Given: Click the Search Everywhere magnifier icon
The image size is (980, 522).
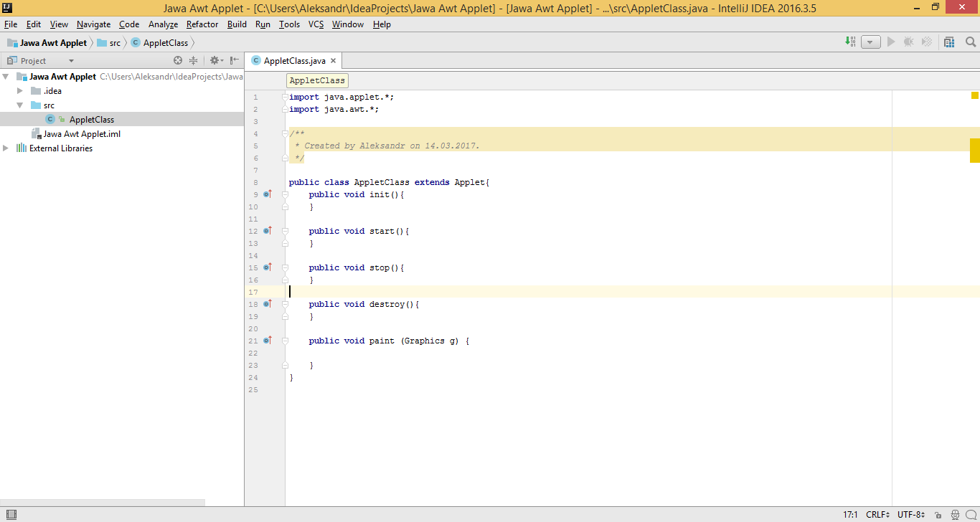Looking at the screenshot, I should [x=971, y=42].
